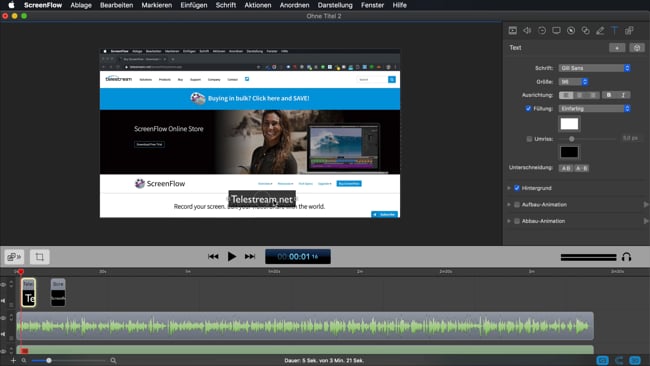650x366 pixels.
Task: Set center text alignment button
Action: coord(580,95)
